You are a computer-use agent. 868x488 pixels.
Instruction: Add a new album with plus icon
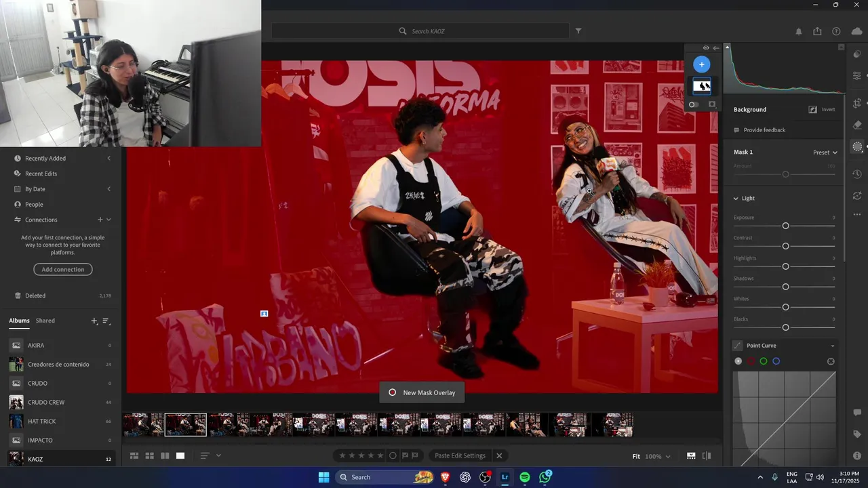click(x=94, y=321)
